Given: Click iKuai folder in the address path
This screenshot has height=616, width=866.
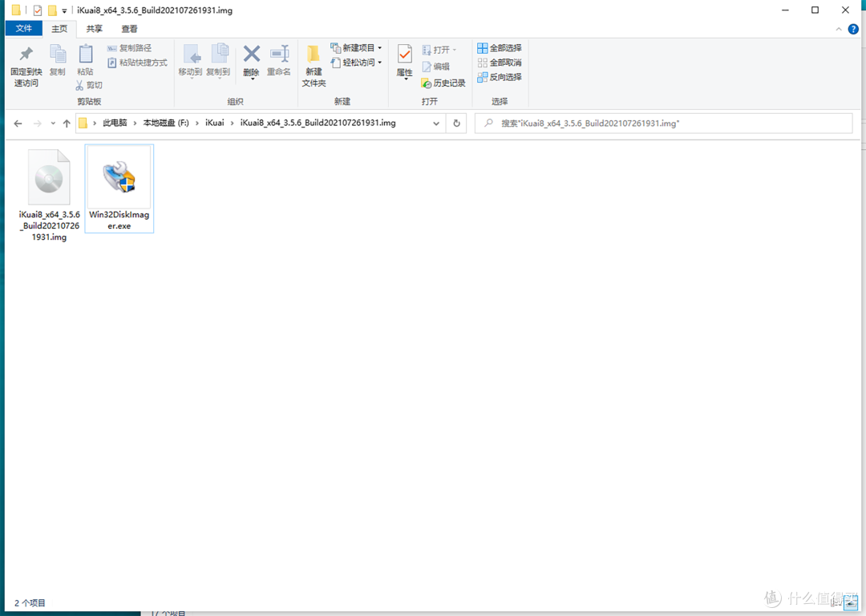Looking at the screenshot, I should pos(215,123).
